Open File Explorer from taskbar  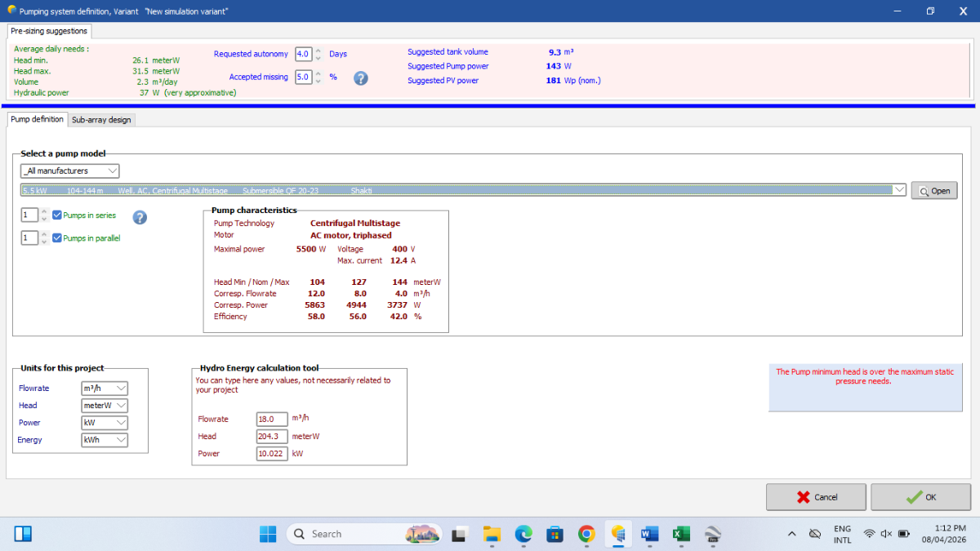click(x=492, y=534)
